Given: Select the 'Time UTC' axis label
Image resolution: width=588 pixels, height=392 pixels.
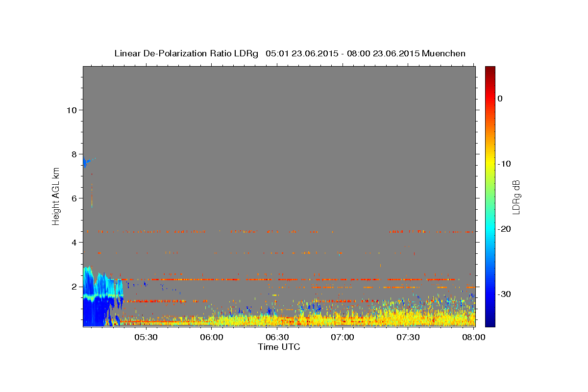Looking at the screenshot, I should pyautogui.click(x=279, y=347).
